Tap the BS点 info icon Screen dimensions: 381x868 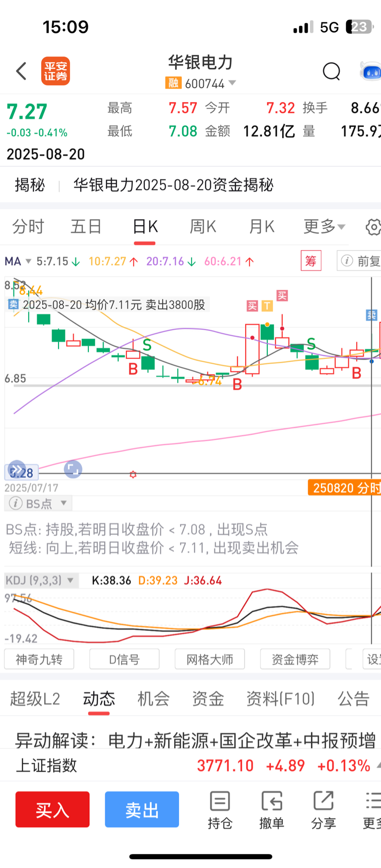[x=15, y=503]
